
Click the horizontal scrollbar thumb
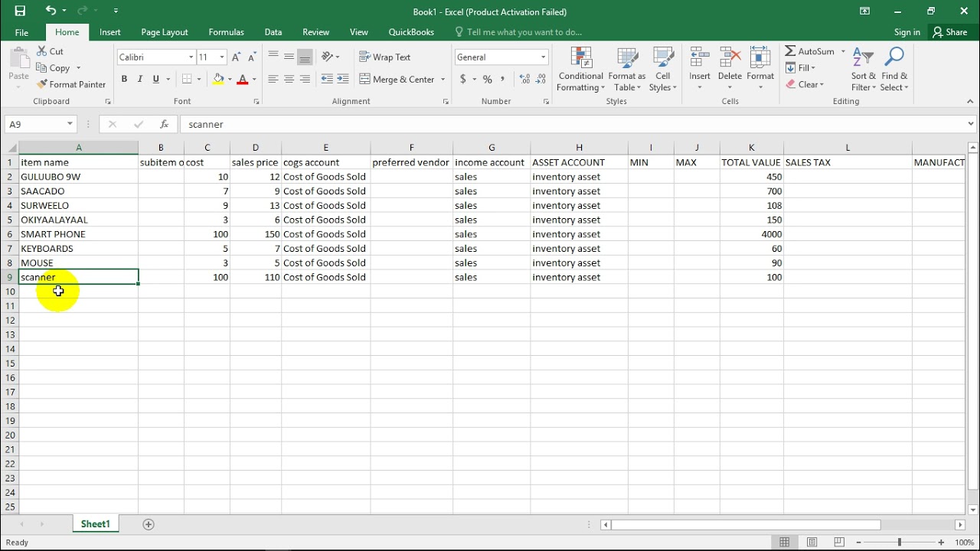pos(746,525)
